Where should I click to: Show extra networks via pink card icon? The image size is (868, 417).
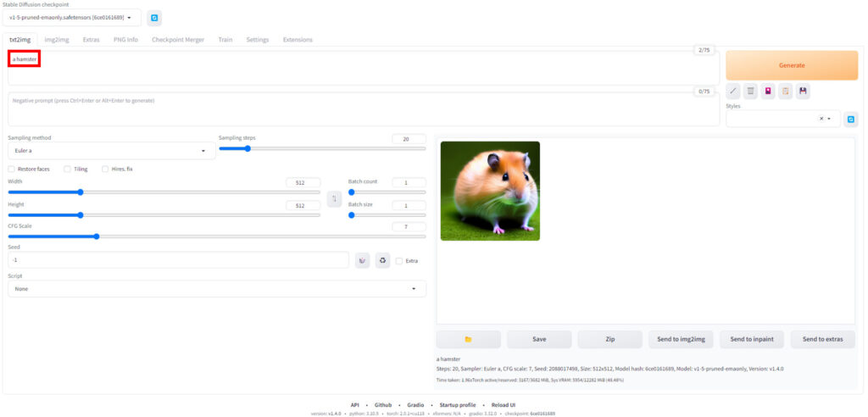pos(768,91)
